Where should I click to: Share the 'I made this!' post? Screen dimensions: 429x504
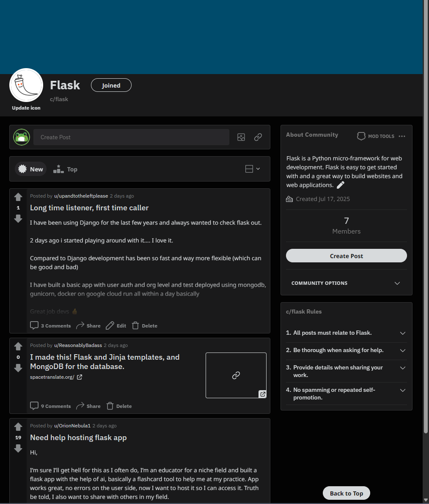88,406
